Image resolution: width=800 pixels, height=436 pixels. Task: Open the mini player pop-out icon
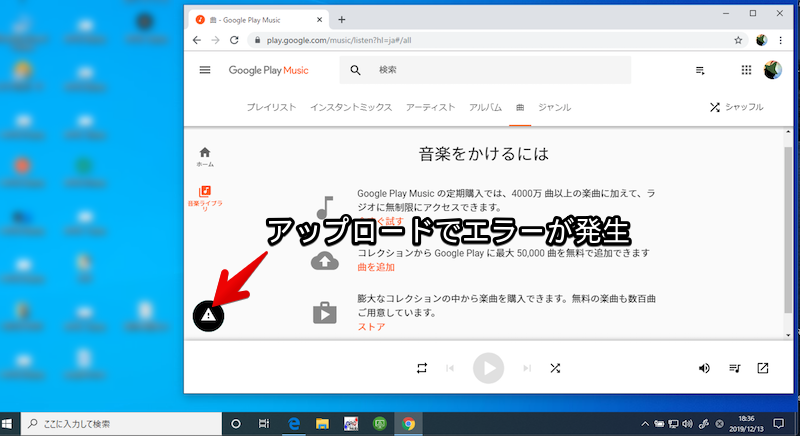(763, 368)
